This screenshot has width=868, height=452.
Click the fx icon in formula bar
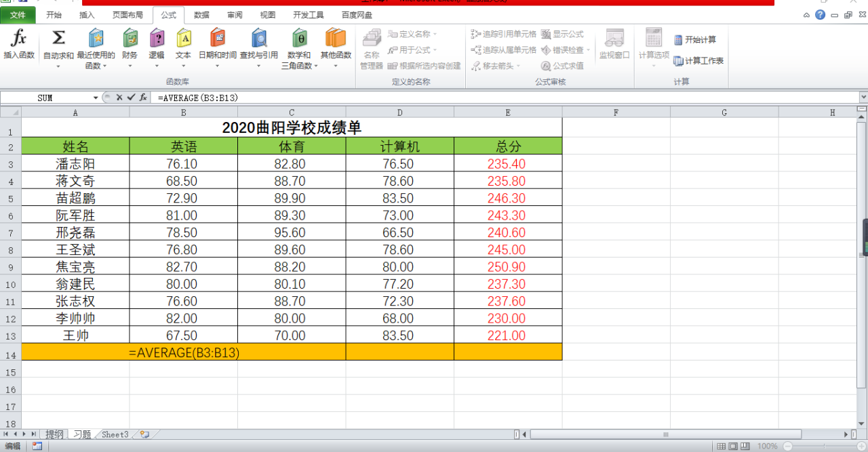tap(143, 98)
